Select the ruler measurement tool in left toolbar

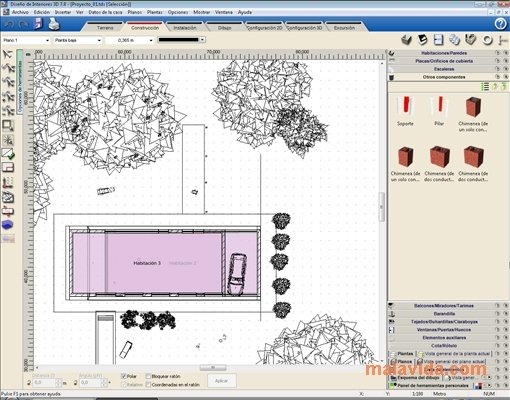point(8,183)
